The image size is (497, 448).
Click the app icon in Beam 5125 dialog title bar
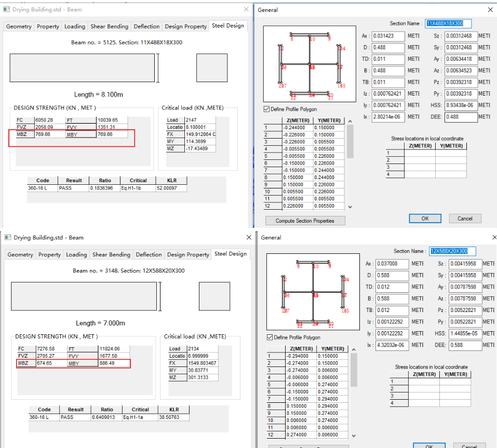(x=7, y=9)
